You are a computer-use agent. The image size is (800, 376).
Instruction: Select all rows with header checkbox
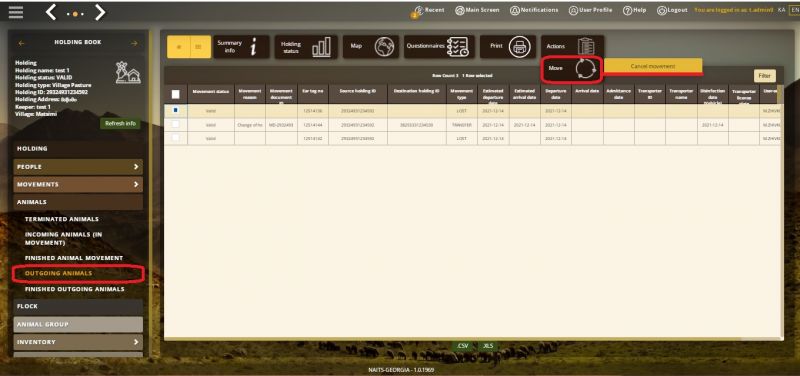[176, 94]
